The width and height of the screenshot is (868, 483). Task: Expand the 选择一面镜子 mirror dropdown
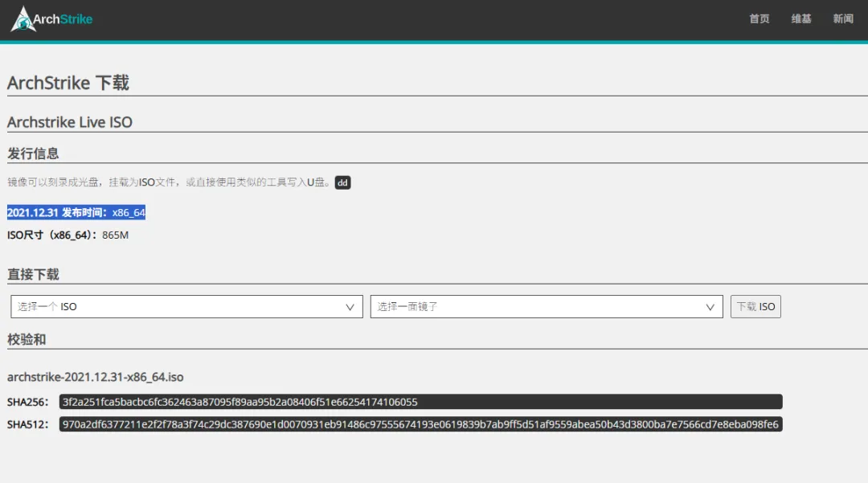click(547, 306)
